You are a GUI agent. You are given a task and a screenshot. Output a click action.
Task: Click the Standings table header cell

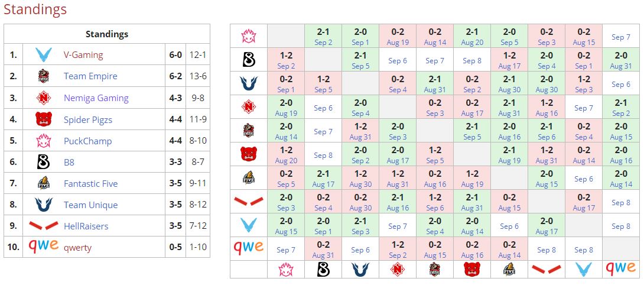(107, 34)
